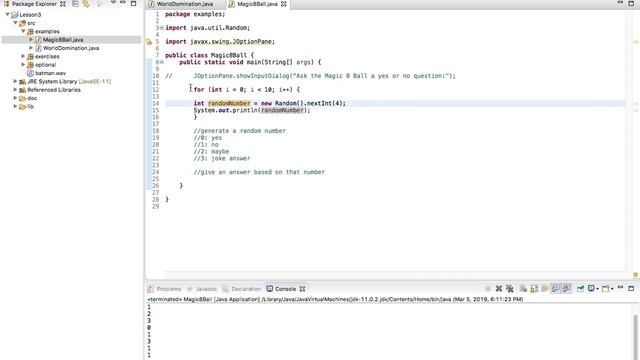Viewport: 640px width, 360px height.
Task: Click 'public class MagicBBall' declaration line
Action: [x=209, y=55]
